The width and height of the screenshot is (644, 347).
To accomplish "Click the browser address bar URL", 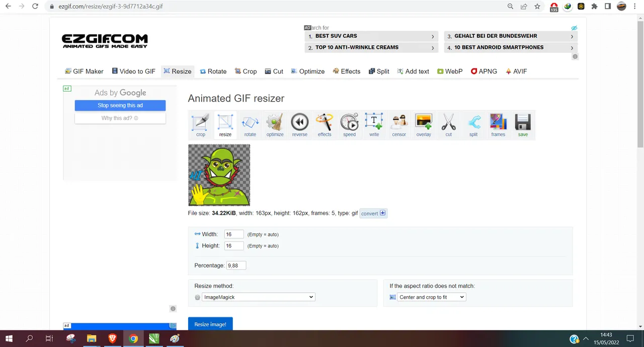I will [x=111, y=7].
